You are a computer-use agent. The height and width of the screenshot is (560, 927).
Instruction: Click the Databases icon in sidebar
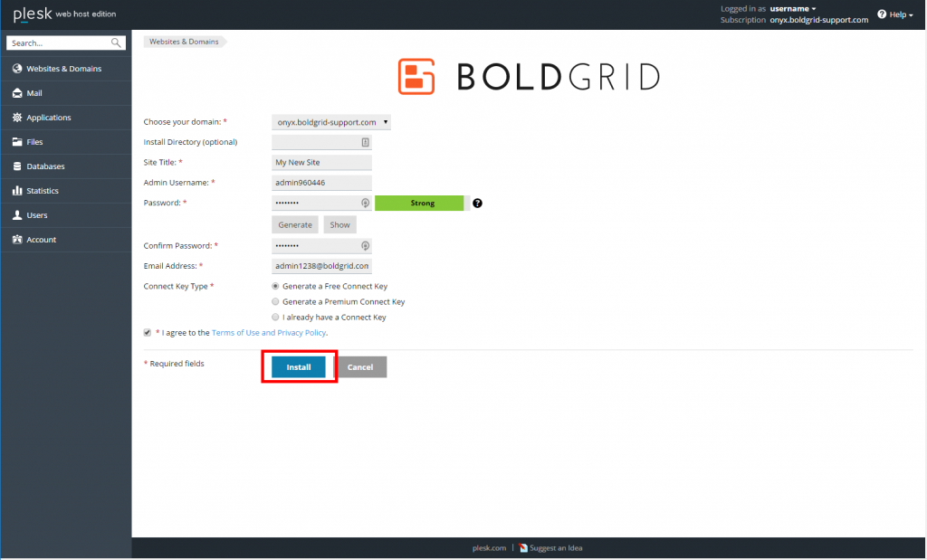click(x=17, y=166)
